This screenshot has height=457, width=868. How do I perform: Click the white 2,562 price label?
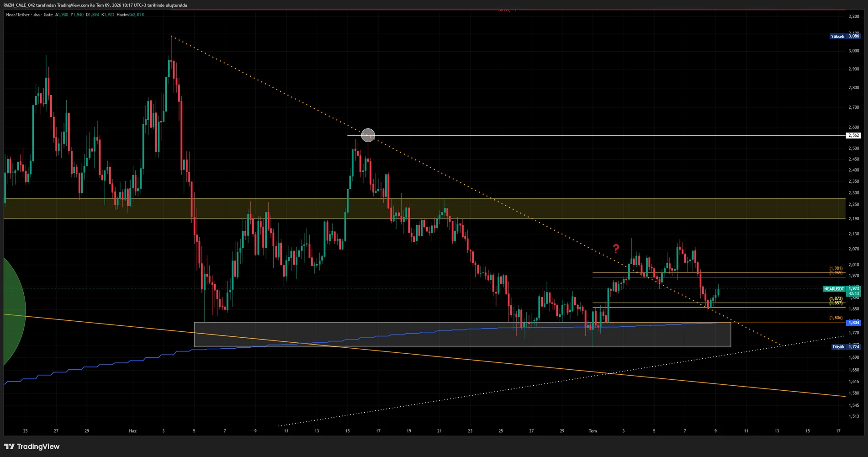(854, 135)
